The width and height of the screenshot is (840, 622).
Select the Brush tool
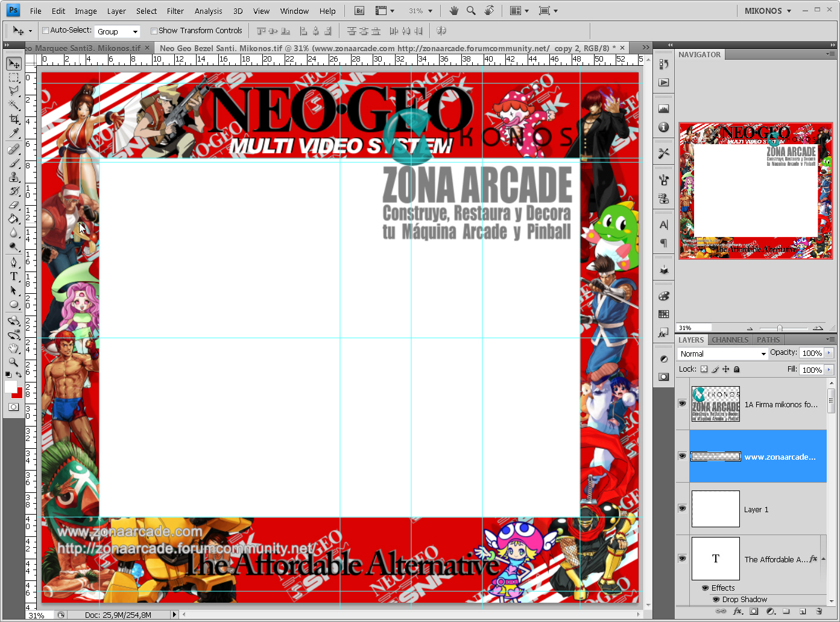tap(13, 162)
